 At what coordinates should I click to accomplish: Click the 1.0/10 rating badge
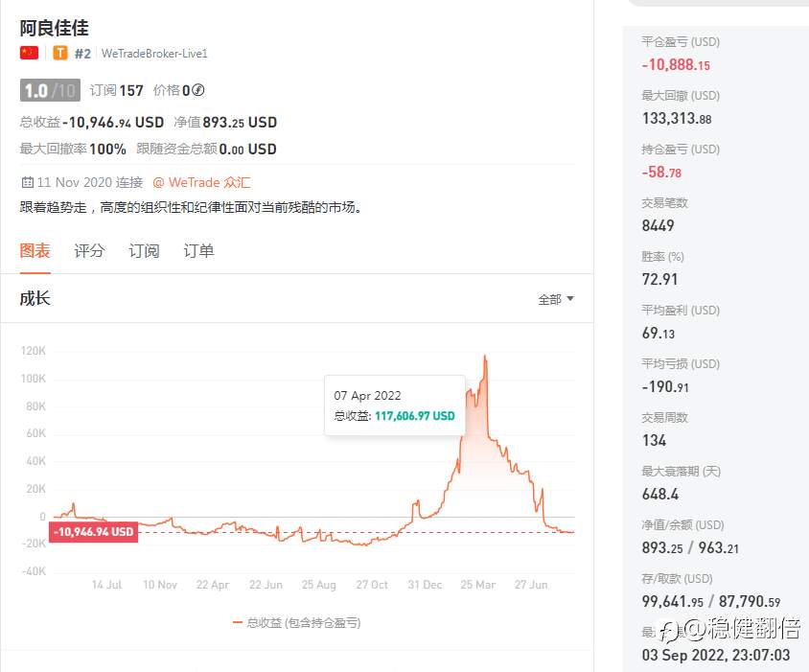click(x=50, y=90)
